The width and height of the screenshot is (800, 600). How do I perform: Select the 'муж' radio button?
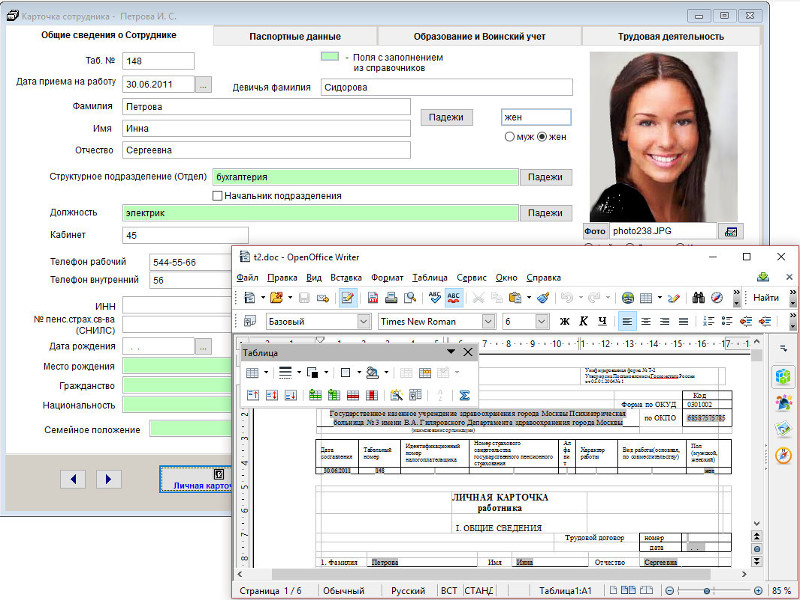click(x=510, y=137)
